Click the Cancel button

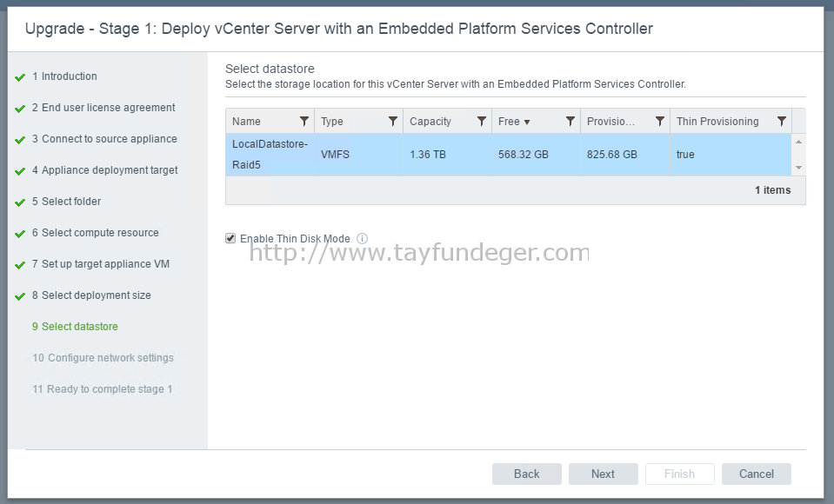click(x=757, y=474)
